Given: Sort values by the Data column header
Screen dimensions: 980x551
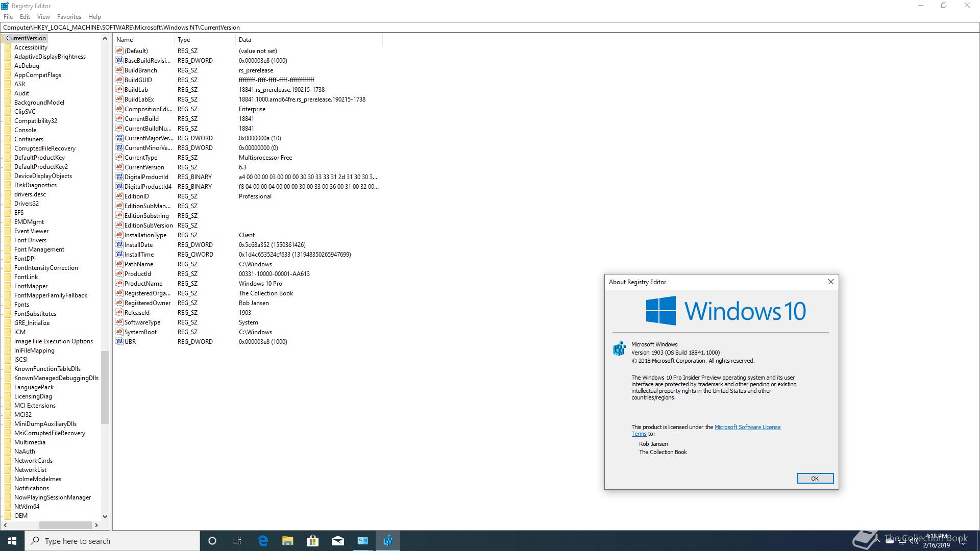Looking at the screenshot, I should (x=309, y=40).
